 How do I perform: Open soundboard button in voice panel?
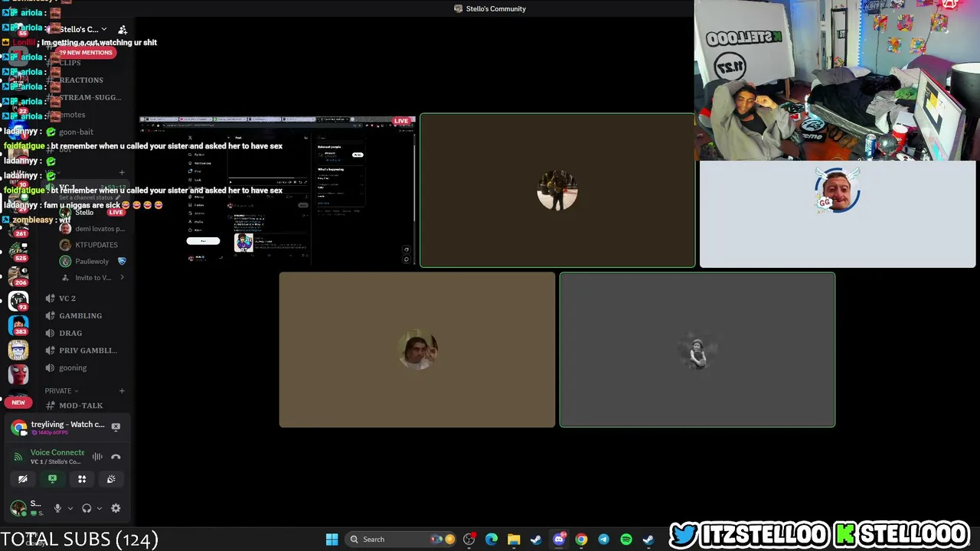(111, 479)
